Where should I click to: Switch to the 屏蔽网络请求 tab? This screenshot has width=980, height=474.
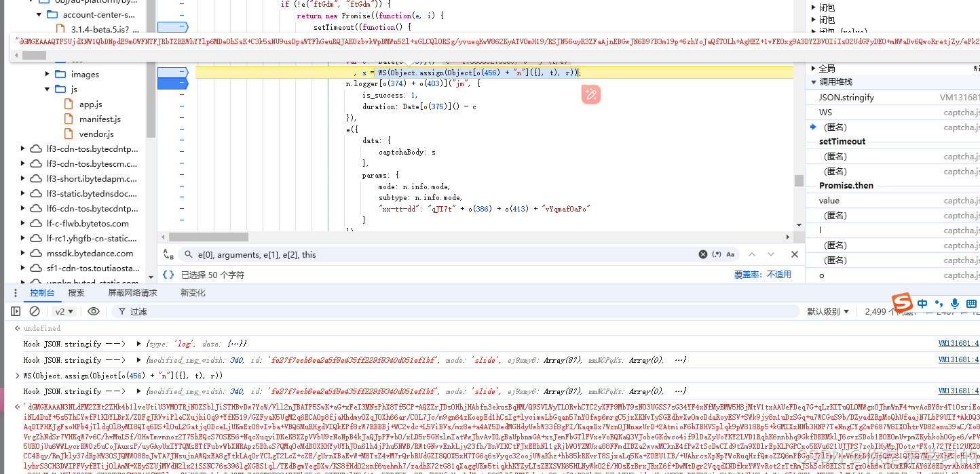pyautogui.click(x=133, y=292)
